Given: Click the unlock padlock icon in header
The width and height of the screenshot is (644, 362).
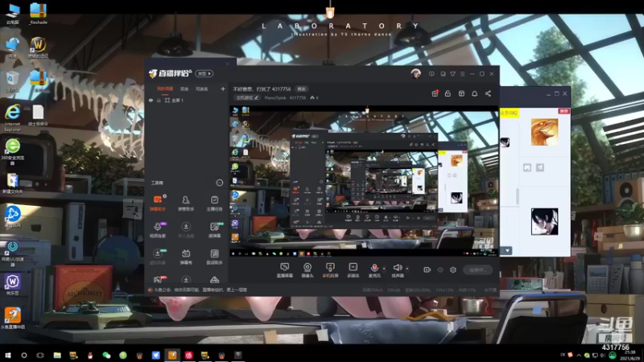Looking at the screenshot, I should tap(448, 93).
